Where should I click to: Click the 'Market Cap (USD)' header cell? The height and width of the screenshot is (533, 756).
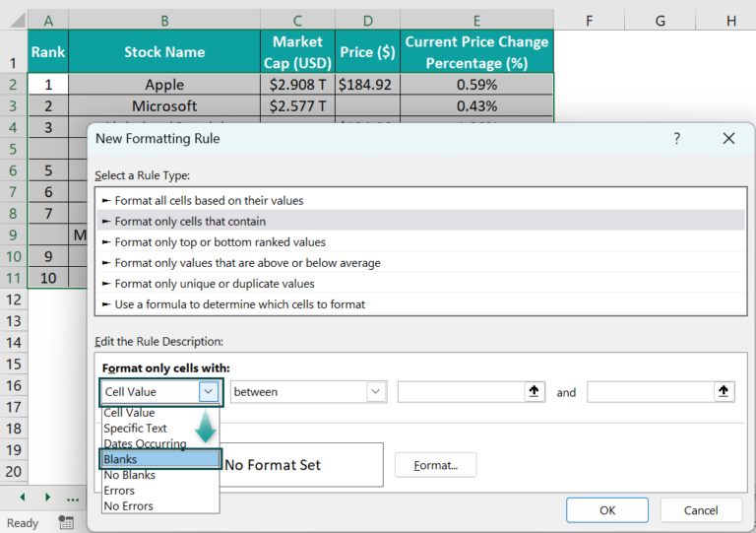pyautogui.click(x=297, y=51)
